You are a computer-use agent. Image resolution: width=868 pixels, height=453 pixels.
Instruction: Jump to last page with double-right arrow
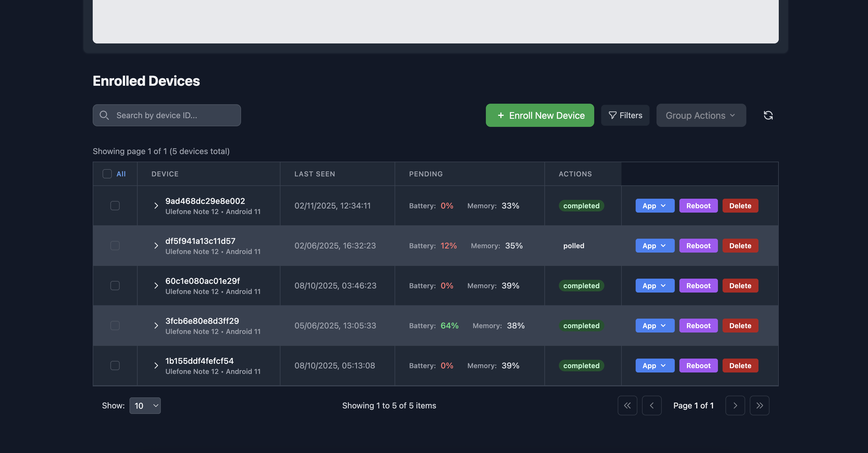point(760,405)
